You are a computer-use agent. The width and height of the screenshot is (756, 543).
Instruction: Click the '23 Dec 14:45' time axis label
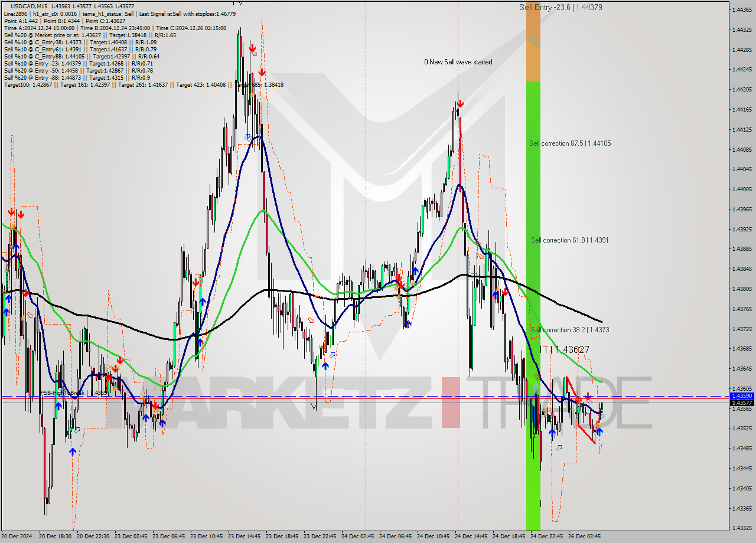pos(244,537)
